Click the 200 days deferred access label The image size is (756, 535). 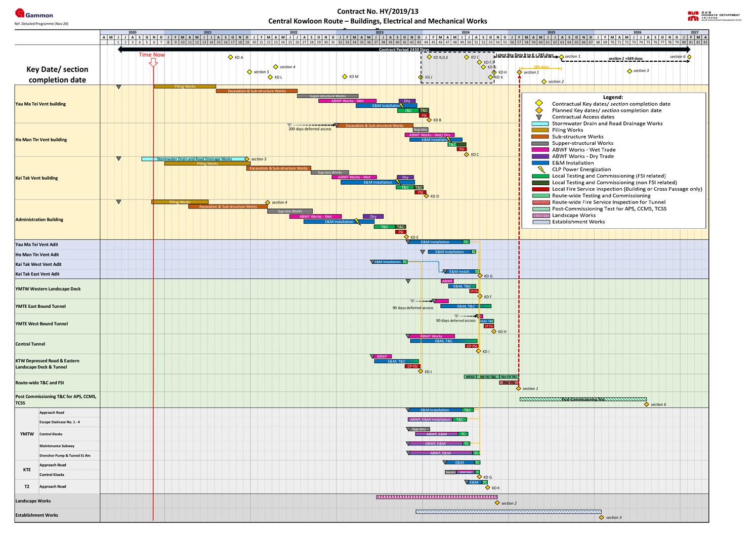pyautogui.click(x=310, y=129)
